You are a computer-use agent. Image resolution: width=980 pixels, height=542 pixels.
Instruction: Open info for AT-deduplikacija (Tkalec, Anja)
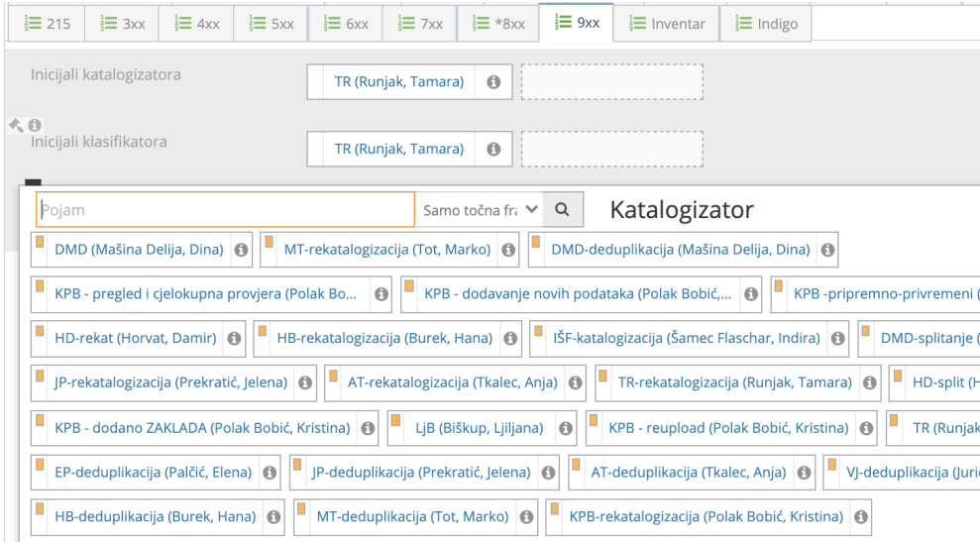point(805,474)
